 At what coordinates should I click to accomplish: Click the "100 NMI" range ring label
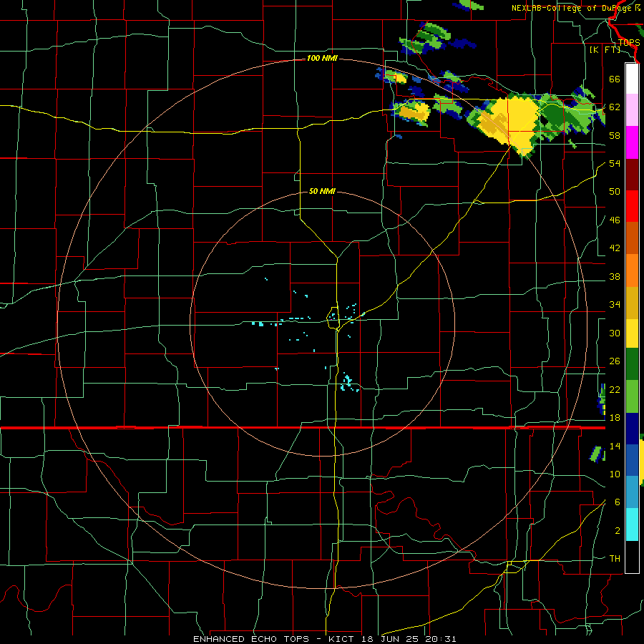[322, 59]
